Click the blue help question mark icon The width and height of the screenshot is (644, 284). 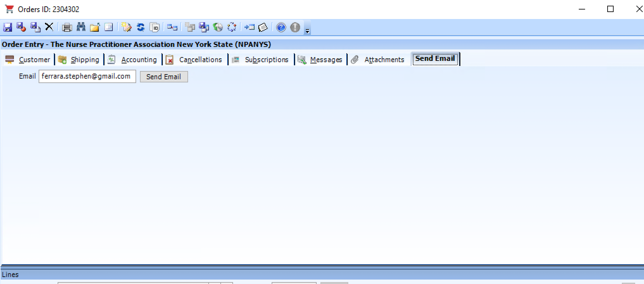pyautogui.click(x=281, y=28)
